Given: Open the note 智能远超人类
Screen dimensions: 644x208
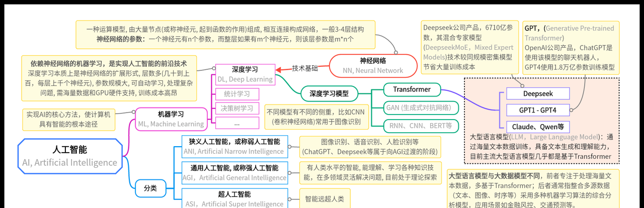Looking at the screenshot, I should coord(324,199).
